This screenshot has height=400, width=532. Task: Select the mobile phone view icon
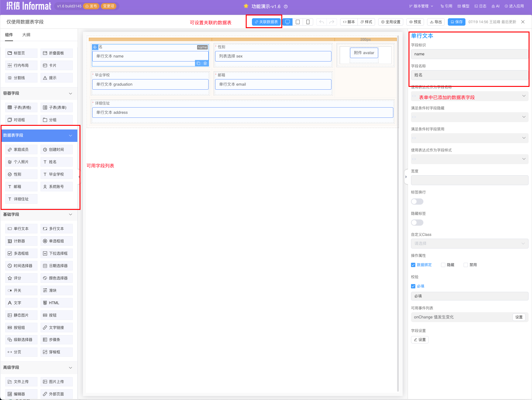[x=308, y=22]
